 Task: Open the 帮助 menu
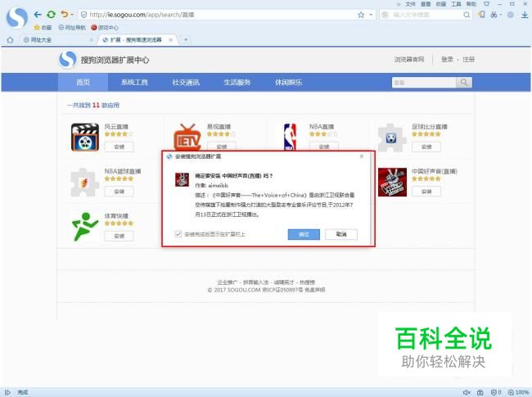[x=471, y=4]
